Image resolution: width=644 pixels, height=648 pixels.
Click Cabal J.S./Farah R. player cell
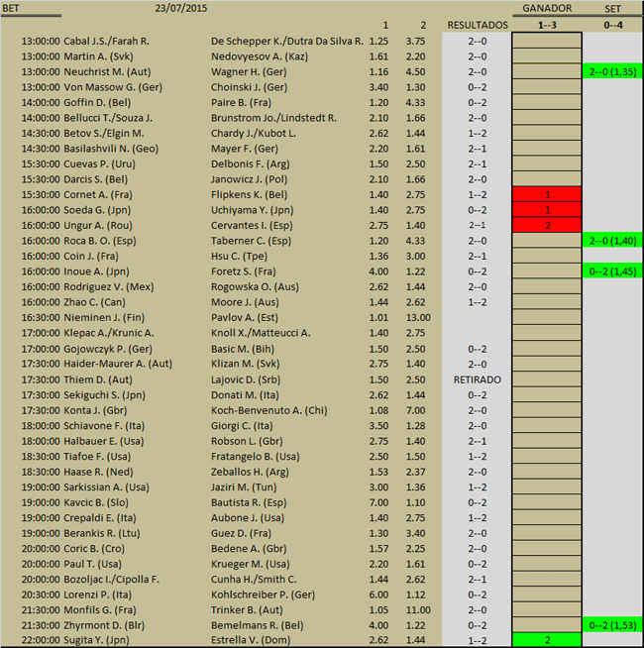106,42
